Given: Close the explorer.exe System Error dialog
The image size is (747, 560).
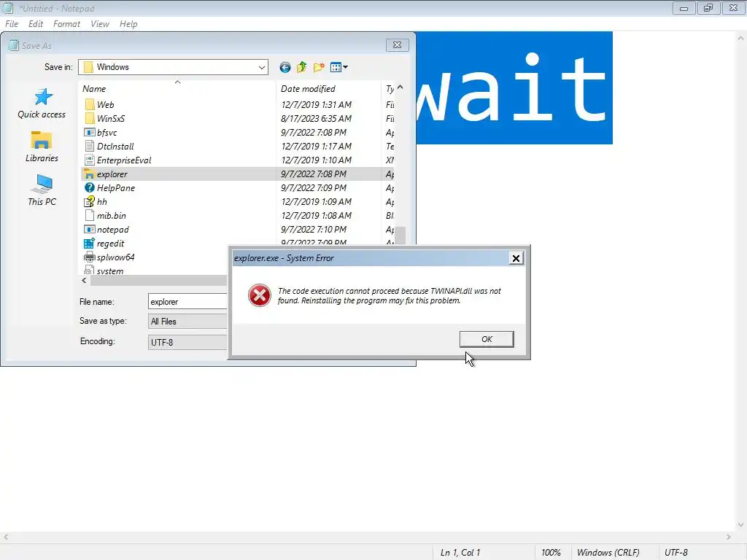Looking at the screenshot, I should (516, 258).
